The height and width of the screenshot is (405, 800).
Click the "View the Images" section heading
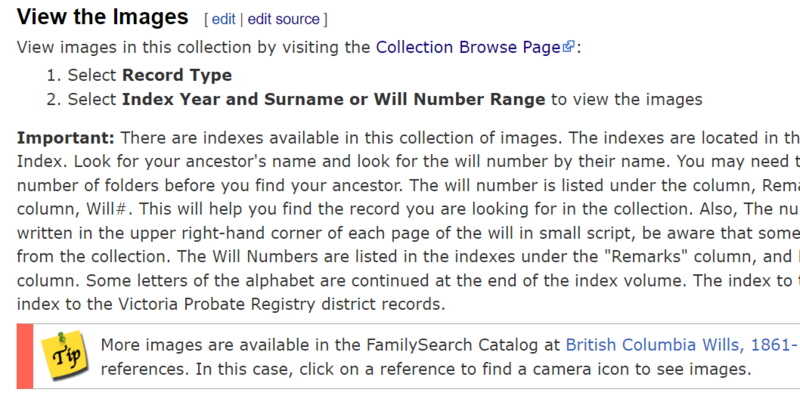103,17
